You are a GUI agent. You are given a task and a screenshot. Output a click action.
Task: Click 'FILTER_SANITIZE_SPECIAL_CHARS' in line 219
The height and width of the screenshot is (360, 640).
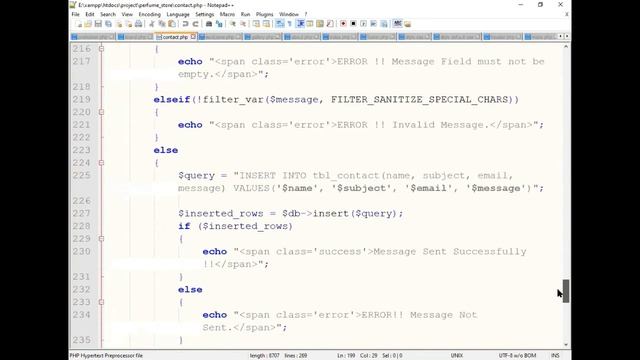(x=420, y=100)
